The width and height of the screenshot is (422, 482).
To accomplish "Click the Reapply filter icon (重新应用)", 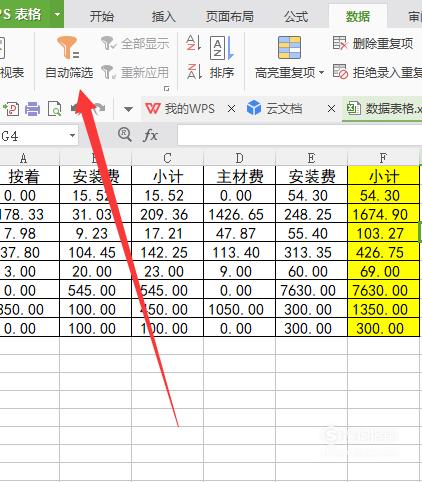I will pos(108,72).
